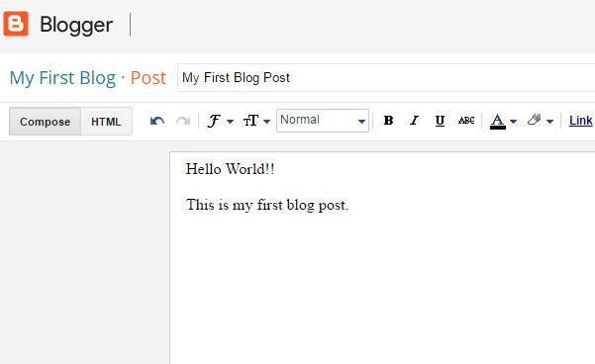Redo the last undone edit
The height and width of the screenshot is (364, 595).
[183, 121]
